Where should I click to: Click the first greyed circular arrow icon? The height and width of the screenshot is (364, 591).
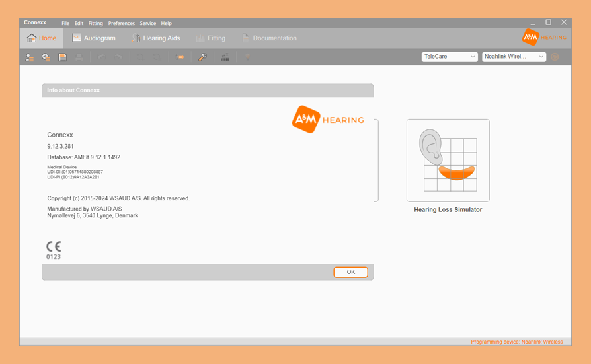140,57
